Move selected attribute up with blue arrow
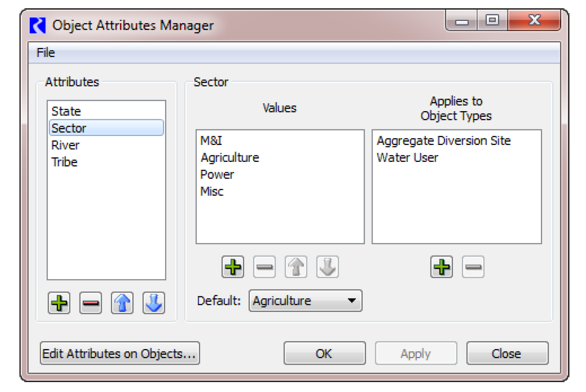Image resolution: width=586 pixels, height=392 pixels. (122, 303)
